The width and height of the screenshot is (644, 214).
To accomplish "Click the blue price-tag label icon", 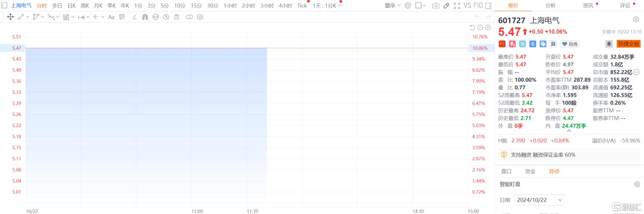I will click(543, 43).
